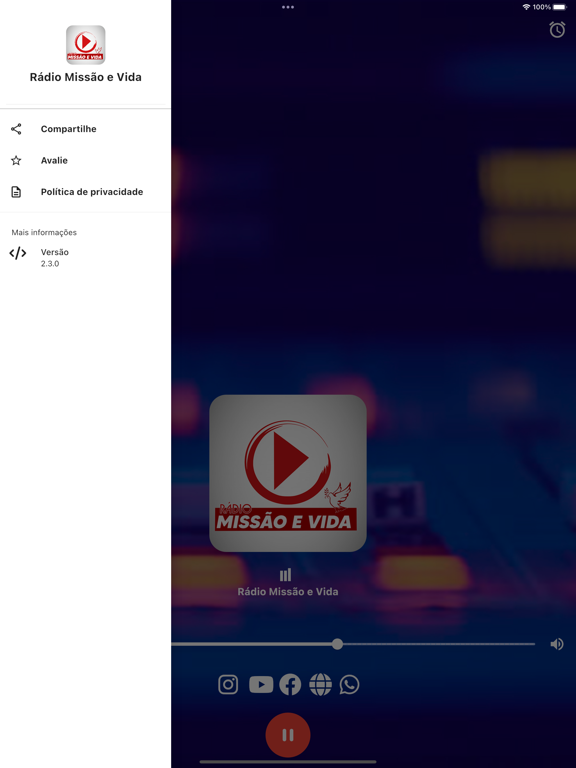Screen dimensions: 576x768
Task: Open the Facebook link icon
Action: click(x=290, y=684)
